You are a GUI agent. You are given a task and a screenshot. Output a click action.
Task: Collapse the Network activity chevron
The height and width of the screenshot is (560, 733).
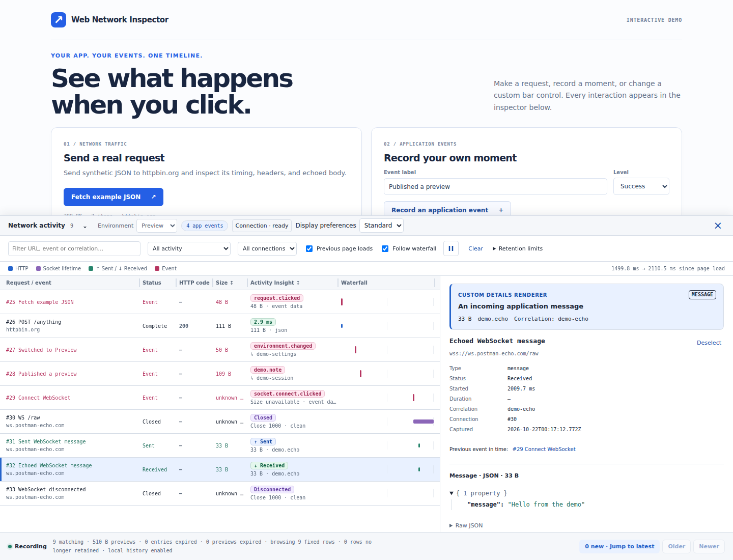point(85,226)
